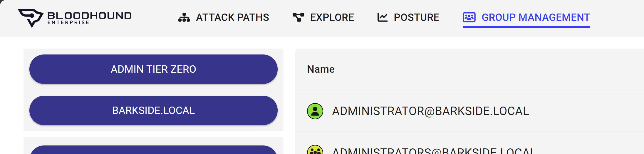The image size is (644, 154).
Task: Click the Explore graph nodes icon
Action: [298, 17]
